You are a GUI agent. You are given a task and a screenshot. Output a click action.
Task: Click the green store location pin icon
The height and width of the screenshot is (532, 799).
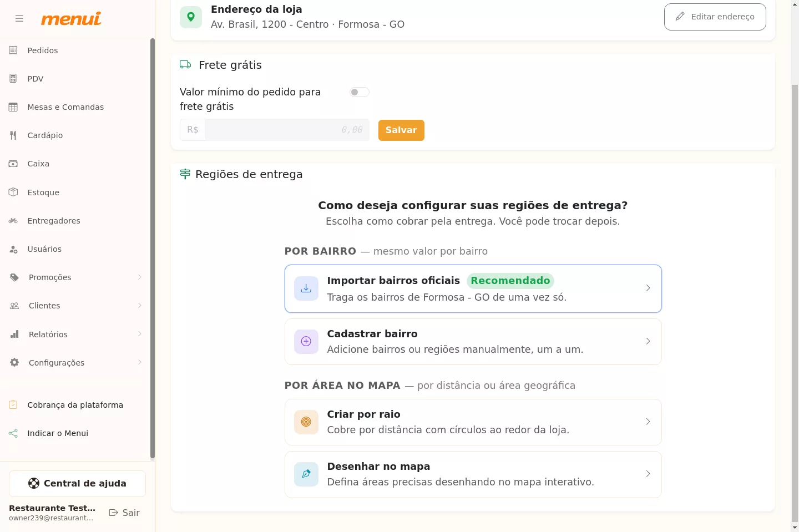[191, 17]
